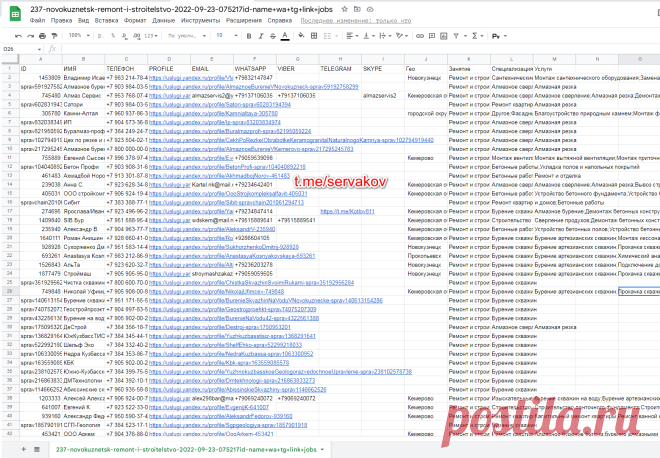Expand the zoom 100% dropdown

click(x=79, y=36)
